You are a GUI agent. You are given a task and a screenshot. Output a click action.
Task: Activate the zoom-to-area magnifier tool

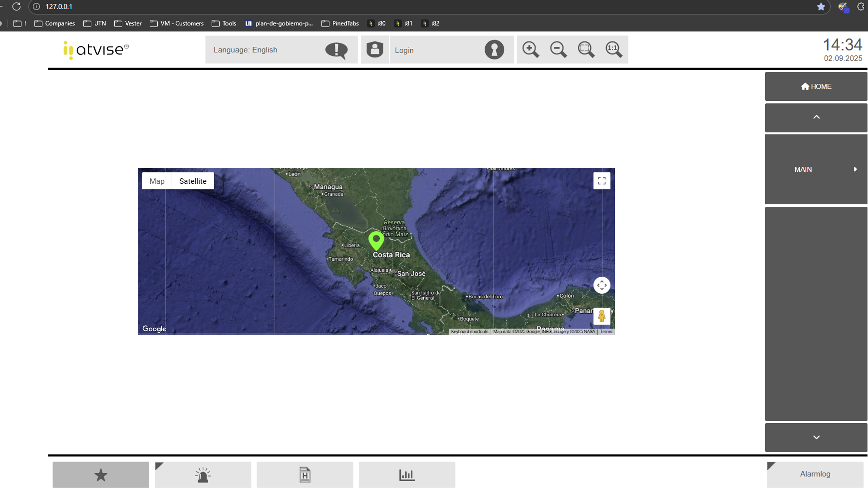click(586, 49)
